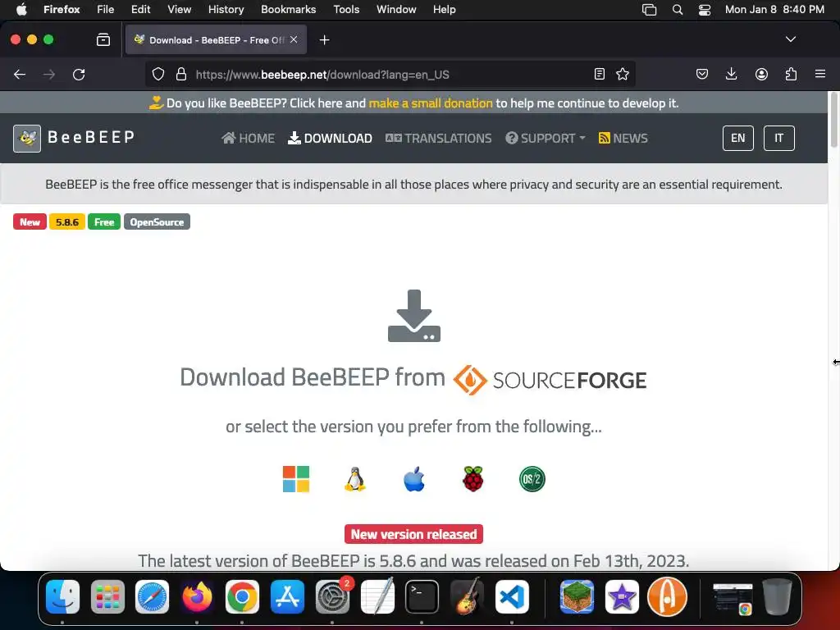Bookmark this page with star icon
Viewport: 840px width, 630px height.
pos(622,74)
